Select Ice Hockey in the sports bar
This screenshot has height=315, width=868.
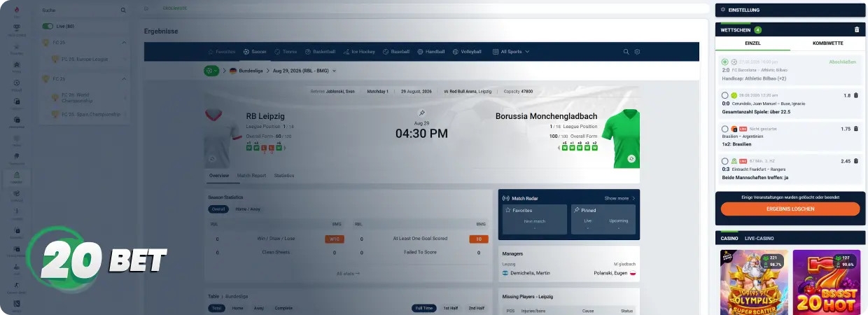point(359,52)
